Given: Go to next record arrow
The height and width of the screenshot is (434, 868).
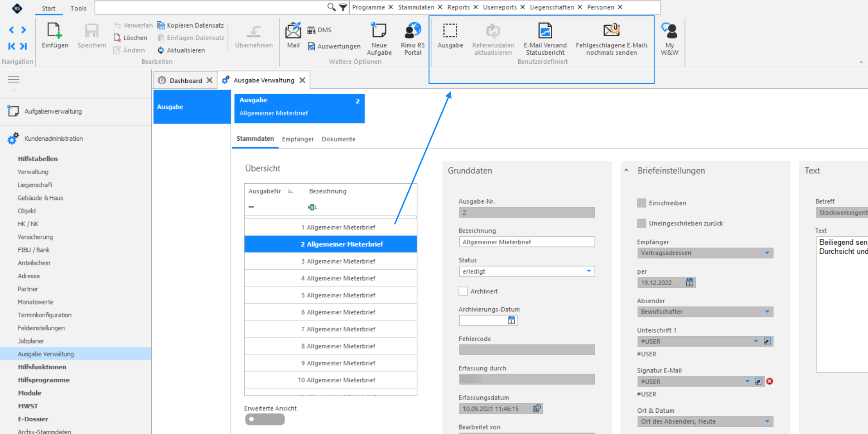Looking at the screenshot, I should pos(24,30).
